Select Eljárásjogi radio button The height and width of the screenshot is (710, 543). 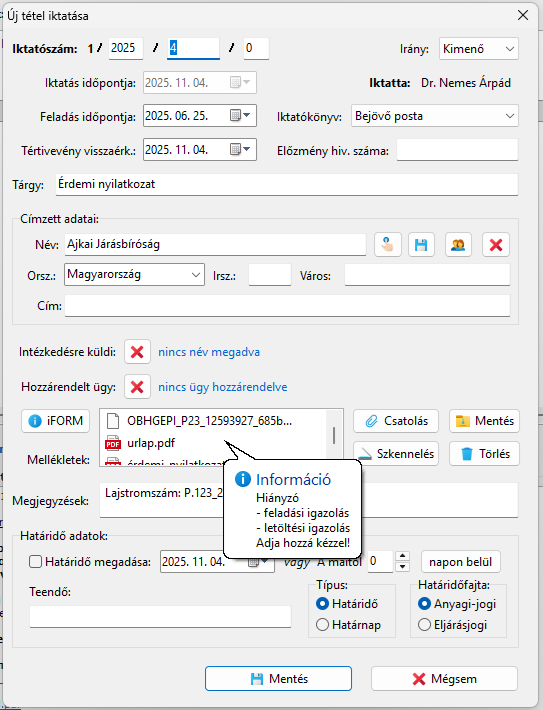[x=424, y=625]
